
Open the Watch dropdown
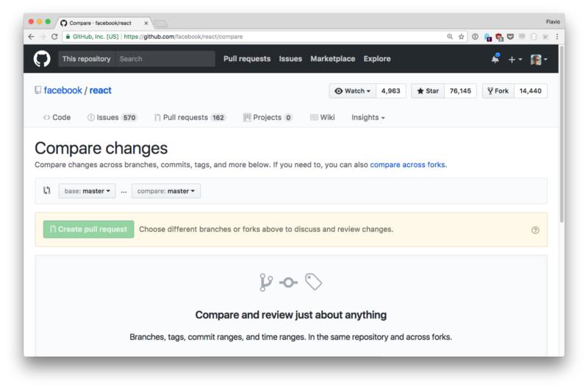point(353,91)
